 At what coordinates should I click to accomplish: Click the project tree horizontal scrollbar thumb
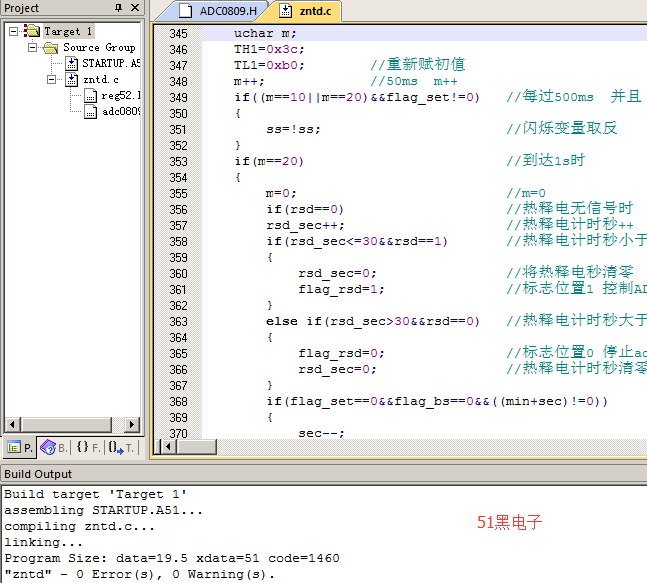pyautogui.click(x=66, y=424)
